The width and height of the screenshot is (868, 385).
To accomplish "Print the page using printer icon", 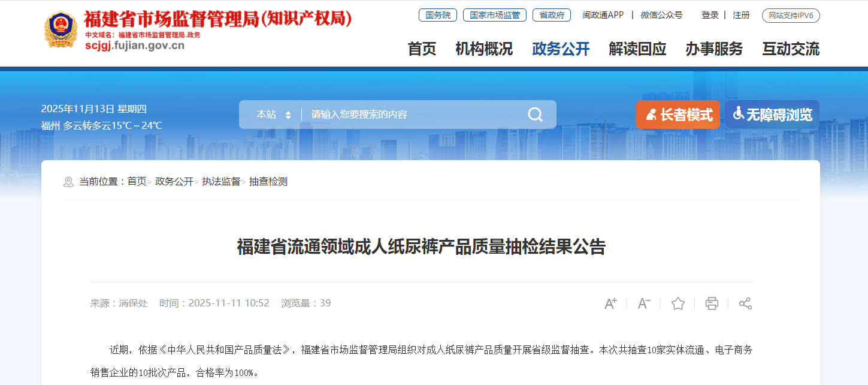I will pyautogui.click(x=712, y=303).
